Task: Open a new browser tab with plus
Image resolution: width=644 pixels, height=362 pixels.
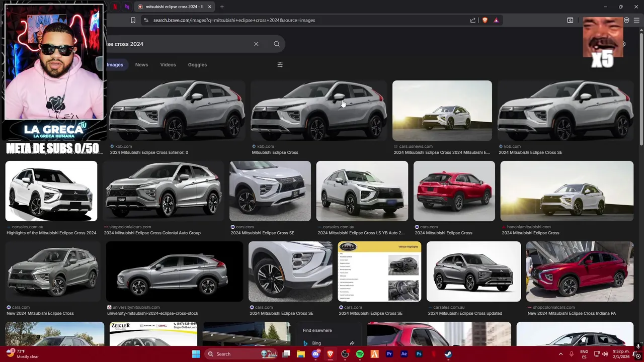Action: (222, 7)
